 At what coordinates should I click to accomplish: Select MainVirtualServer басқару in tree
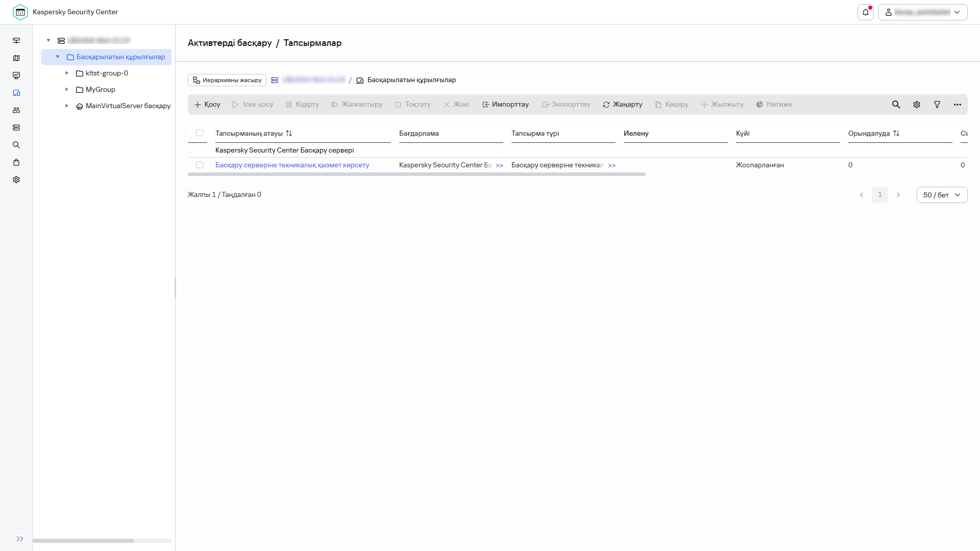128,106
